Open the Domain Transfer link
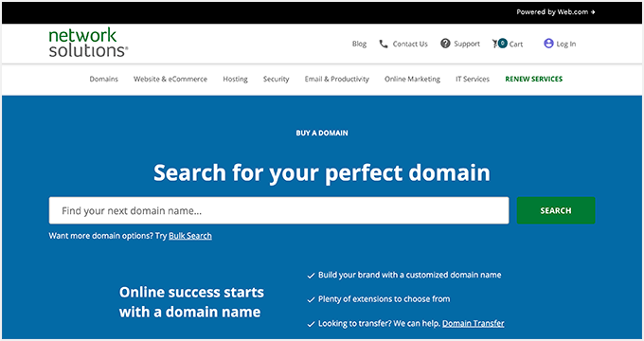This screenshot has width=644, height=341. (474, 323)
